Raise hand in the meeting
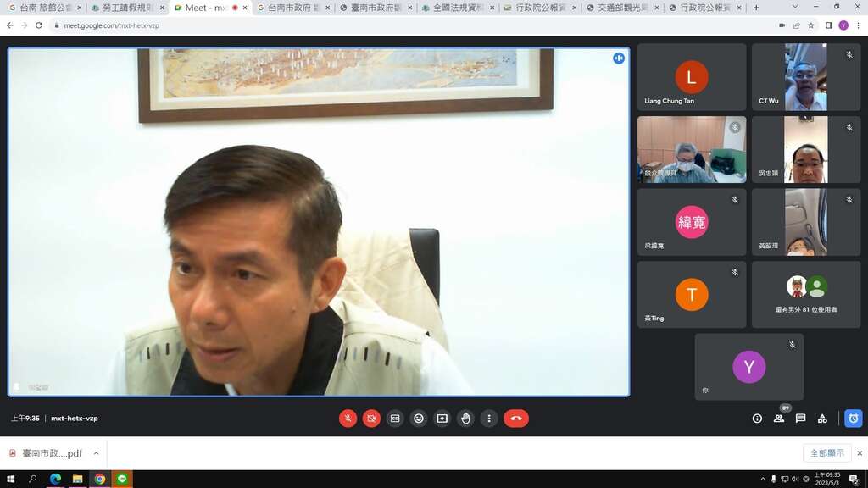Screen dimensions: 868x488 [465, 419]
